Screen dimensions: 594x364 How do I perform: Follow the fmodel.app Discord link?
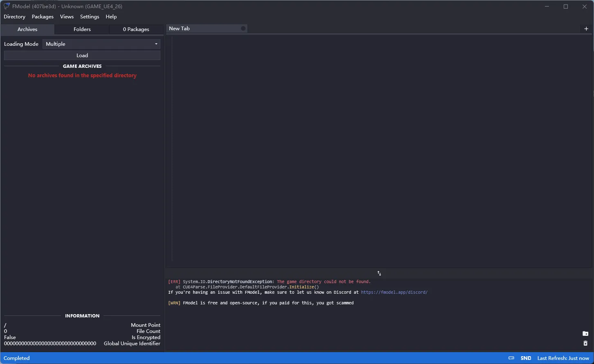[x=394, y=293]
